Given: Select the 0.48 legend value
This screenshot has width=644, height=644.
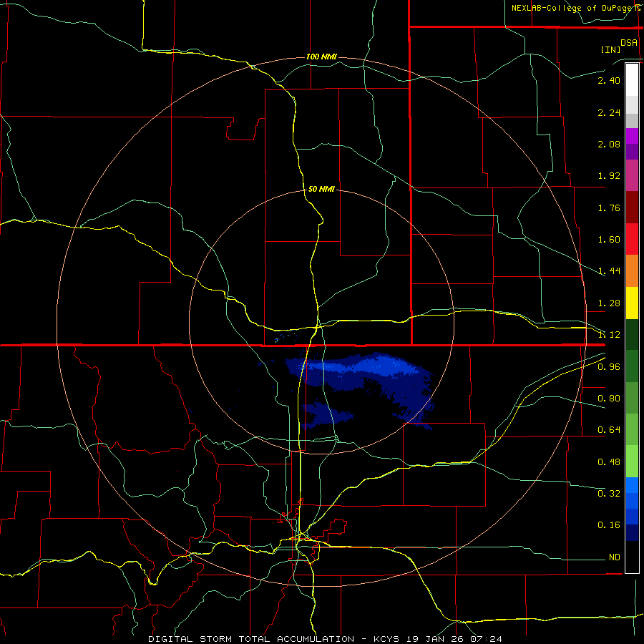Looking at the screenshot, I should tap(609, 462).
